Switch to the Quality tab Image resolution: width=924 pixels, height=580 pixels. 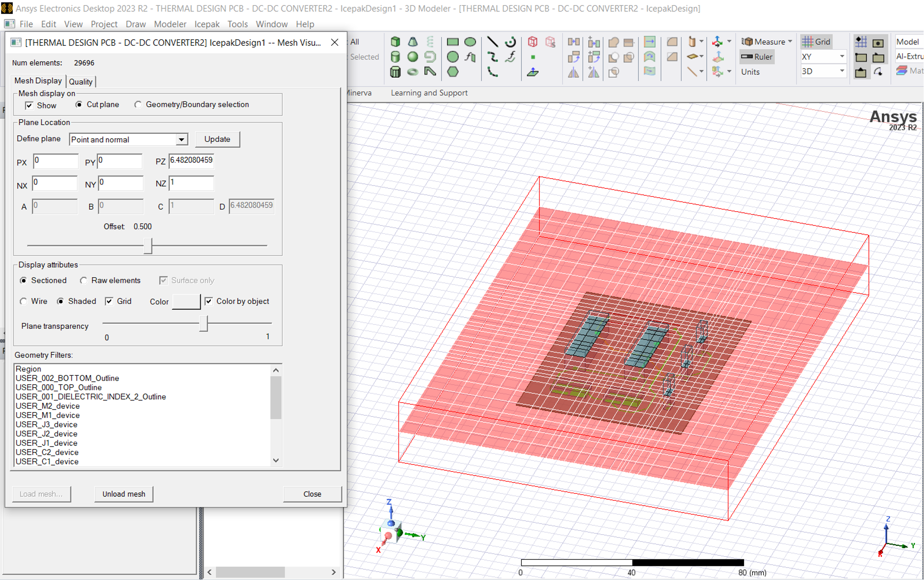(81, 82)
